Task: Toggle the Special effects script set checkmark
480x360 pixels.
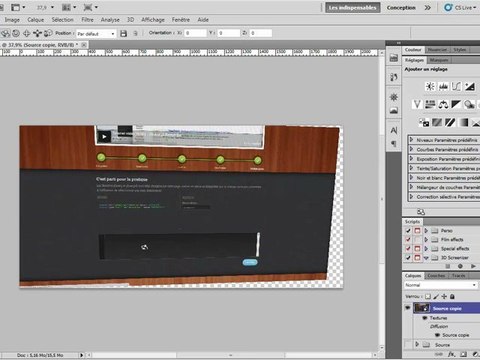Action: 408,249
